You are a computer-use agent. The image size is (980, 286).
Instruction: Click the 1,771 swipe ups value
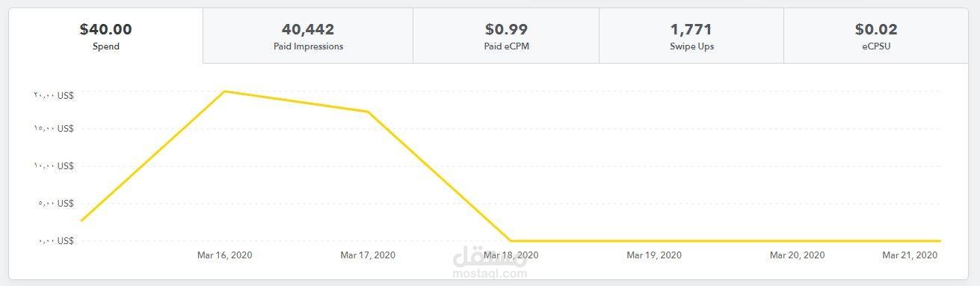coord(691,29)
